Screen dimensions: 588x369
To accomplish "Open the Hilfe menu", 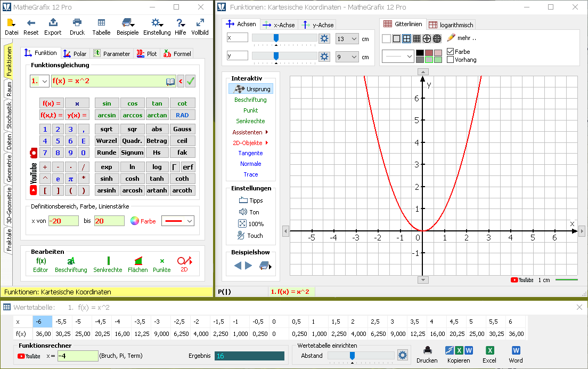I will point(180,27).
